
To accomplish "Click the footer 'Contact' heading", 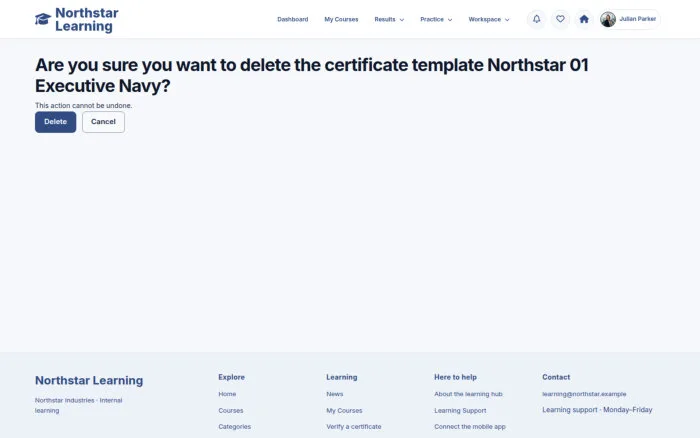I will [x=556, y=377].
